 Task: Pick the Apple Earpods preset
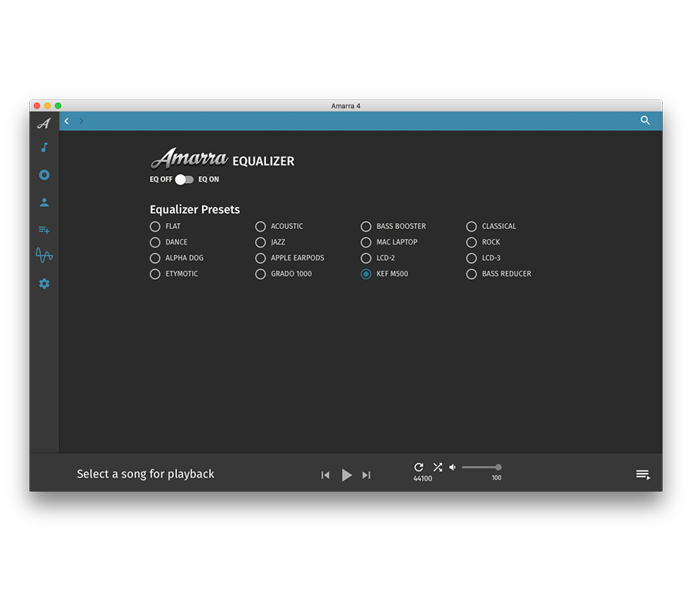261,258
